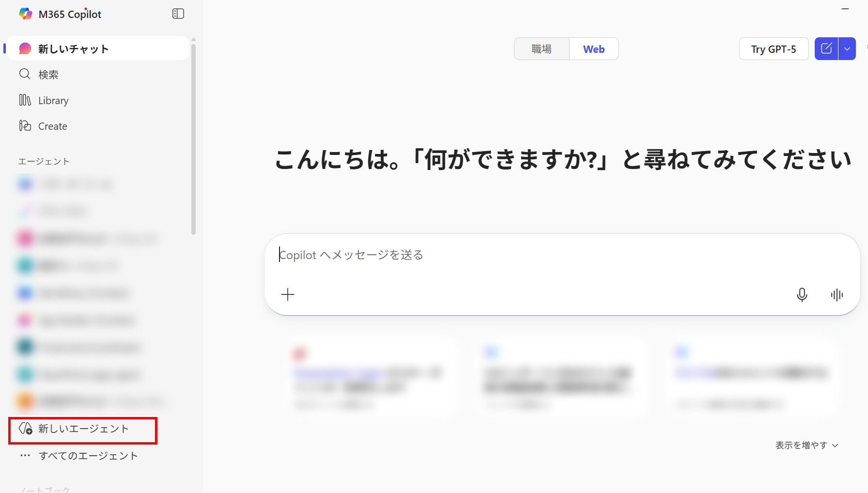The height and width of the screenshot is (493, 868).
Task: Switch to Web mode
Action: click(594, 48)
